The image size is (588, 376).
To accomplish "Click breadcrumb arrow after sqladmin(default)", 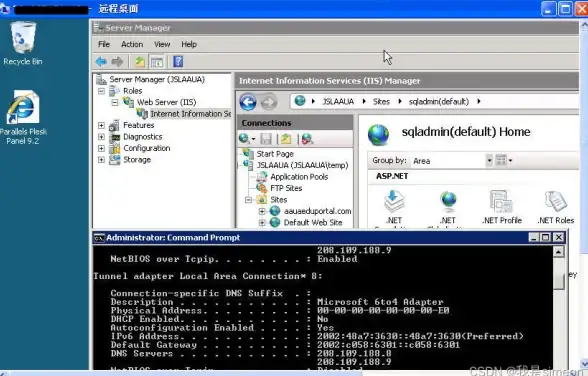I will (x=479, y=101).
